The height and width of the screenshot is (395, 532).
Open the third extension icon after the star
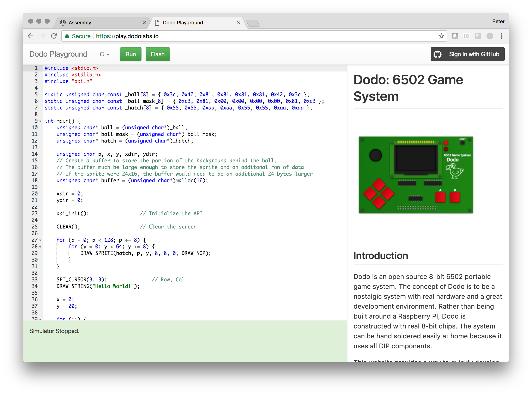[478, 36]
